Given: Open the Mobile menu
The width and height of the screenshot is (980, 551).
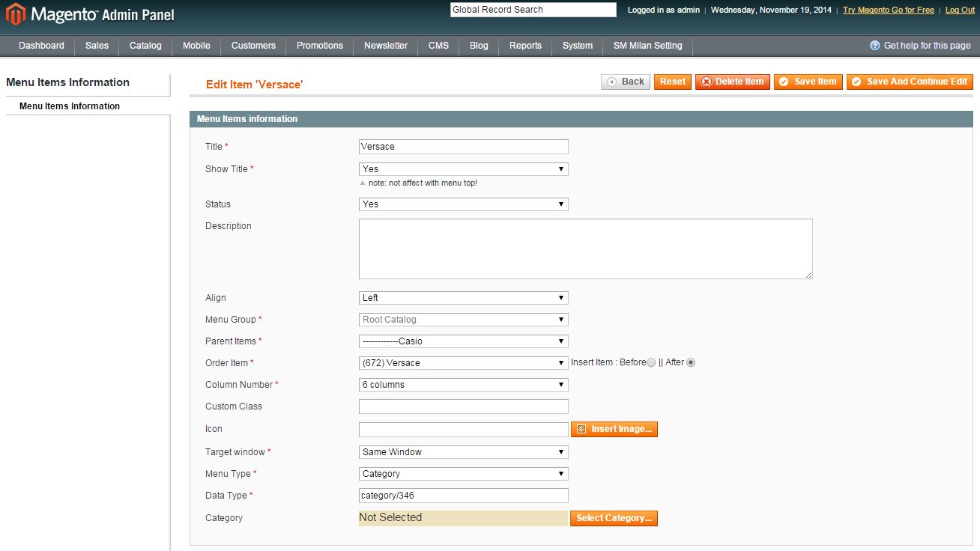Looking at the screenshot, I should [x=196, y=46].
